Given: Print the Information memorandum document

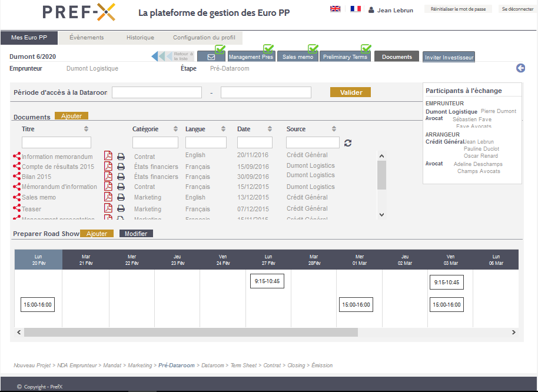Looking at the screenshot, I should point(121,157).
